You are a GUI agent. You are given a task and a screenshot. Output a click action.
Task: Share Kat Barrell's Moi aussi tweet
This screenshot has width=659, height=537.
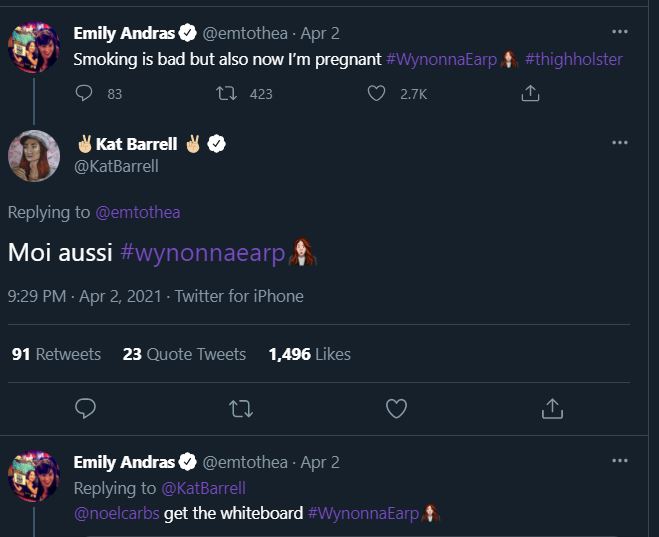552,408
